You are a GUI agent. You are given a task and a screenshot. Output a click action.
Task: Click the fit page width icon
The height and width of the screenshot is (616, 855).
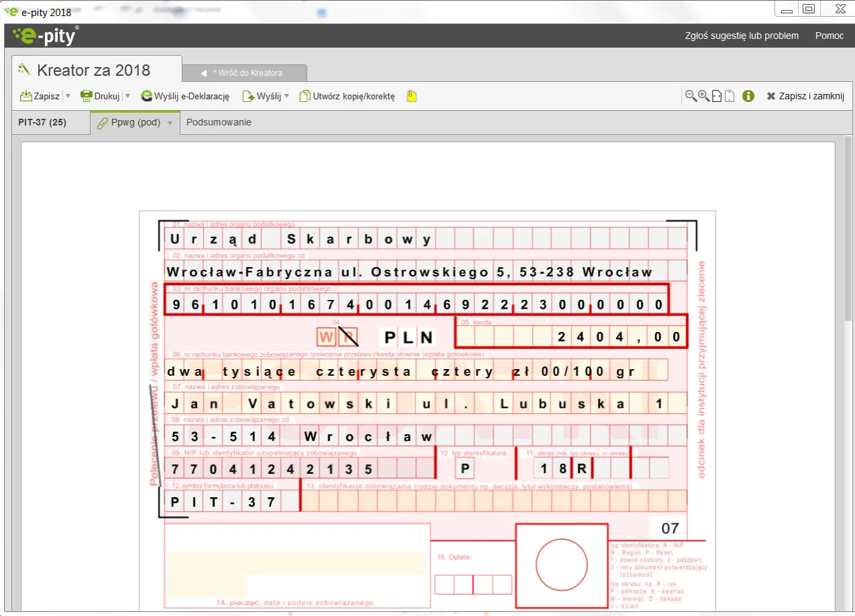(x=717, y=96)
